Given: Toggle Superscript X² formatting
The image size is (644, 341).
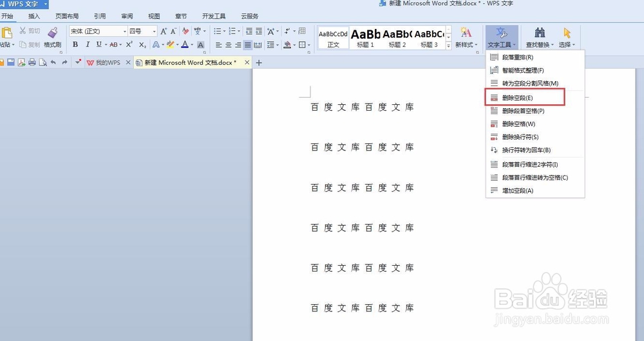Looking at the screenshot, I should (x=129, y=44).
